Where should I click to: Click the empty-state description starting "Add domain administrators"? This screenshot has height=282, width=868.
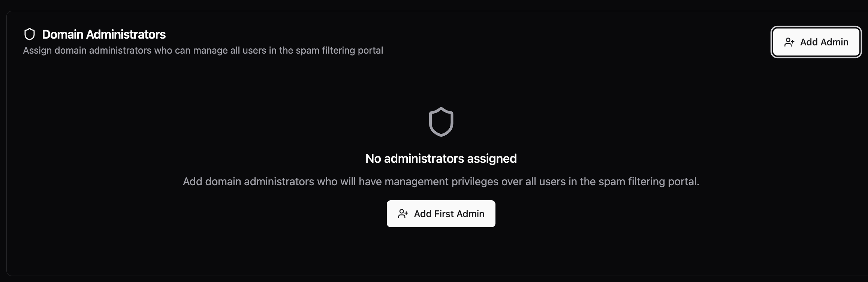click(x=441, y=181)
